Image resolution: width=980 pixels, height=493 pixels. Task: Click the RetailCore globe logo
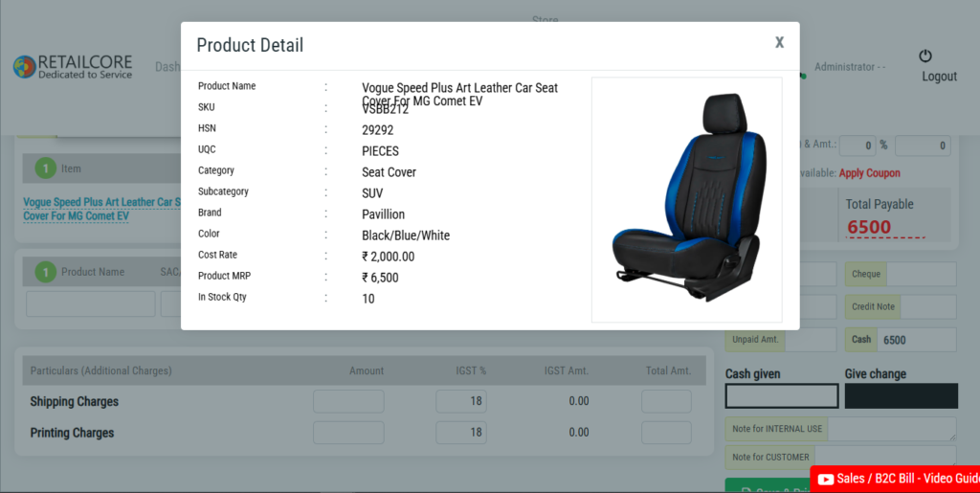25,67
